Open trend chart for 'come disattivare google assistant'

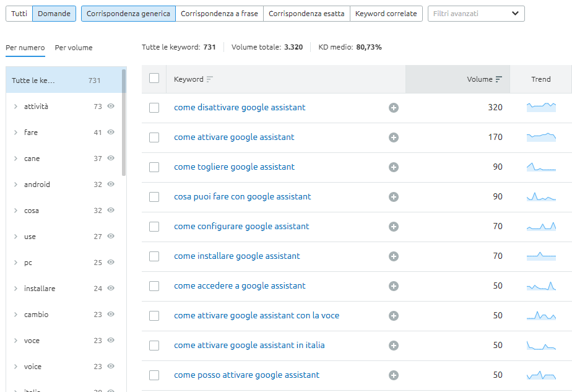[541, 107]
